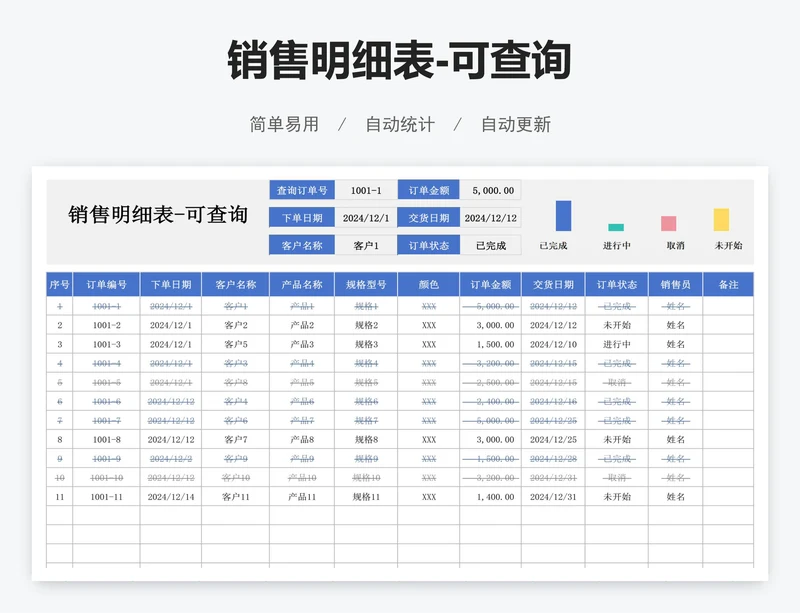Select the 客户名称 column header in table
The image size is (800, 613).
pyautogui.click(x=236, y=284)
